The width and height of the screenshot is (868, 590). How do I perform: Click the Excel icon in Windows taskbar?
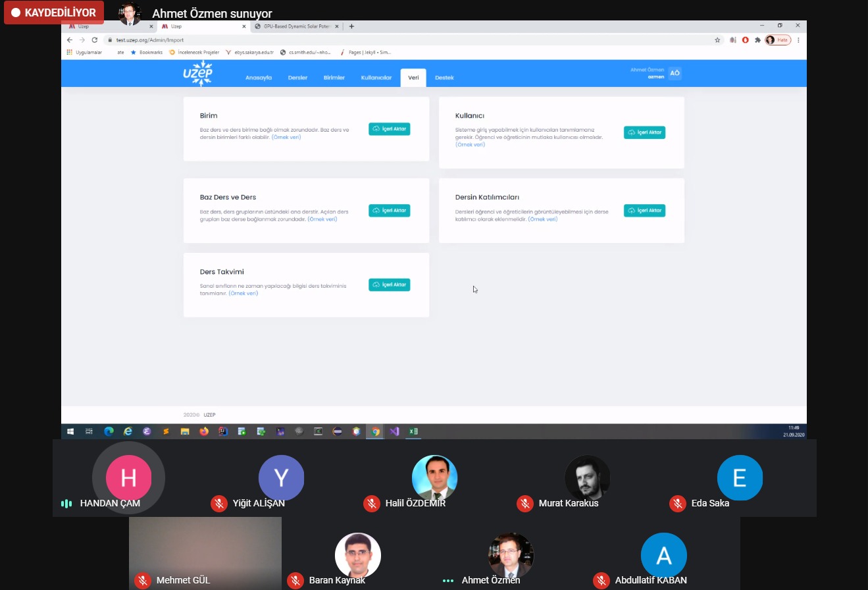click(413, 431)
